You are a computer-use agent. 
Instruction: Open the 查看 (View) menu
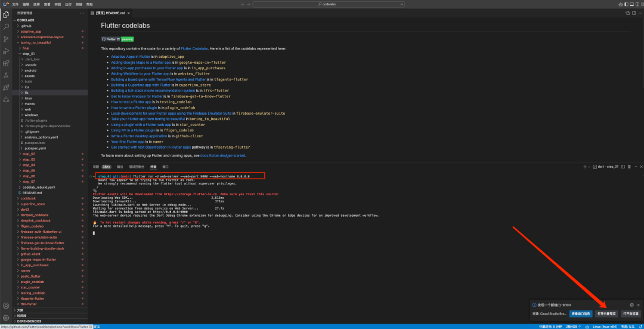[x=47, y=4]
